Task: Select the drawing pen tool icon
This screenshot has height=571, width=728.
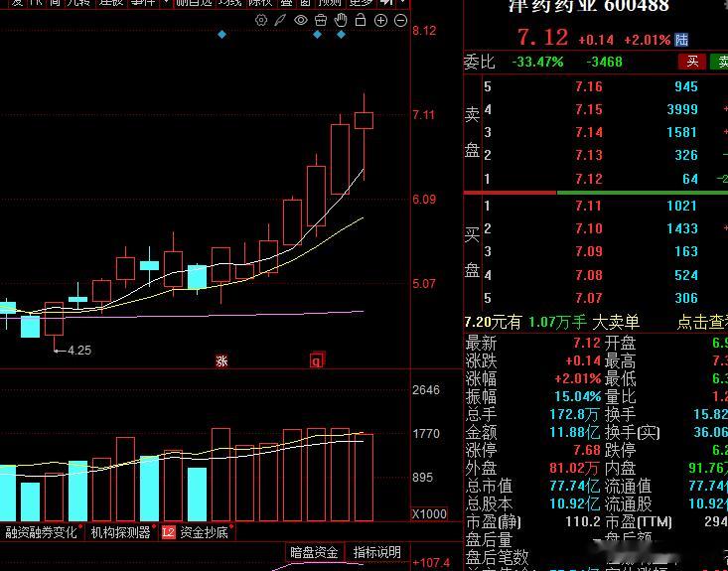Action: coord(280,20)
